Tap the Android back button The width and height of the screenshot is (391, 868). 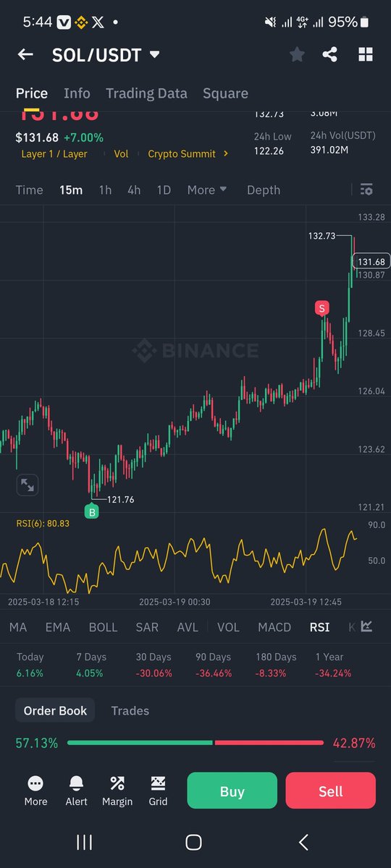click(304, 842)
